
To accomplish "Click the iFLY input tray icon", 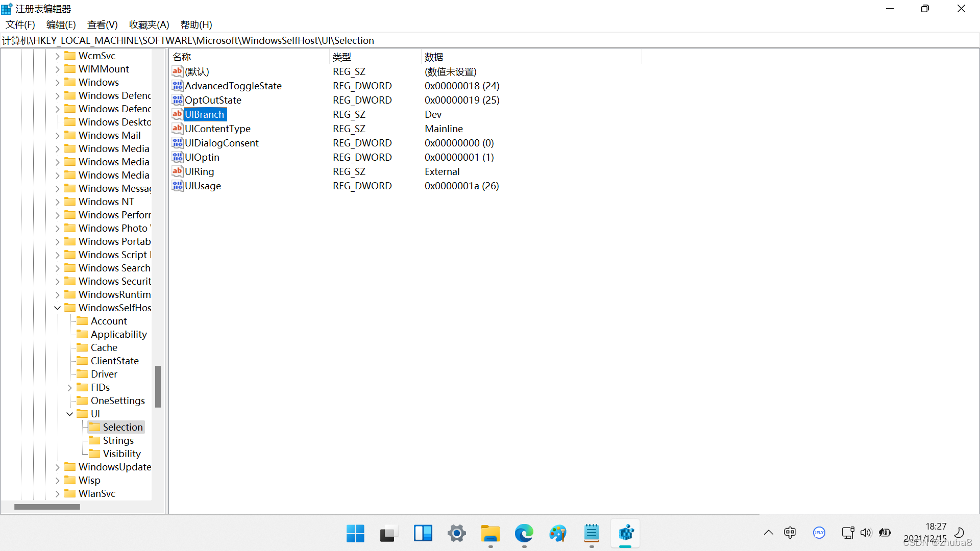I will coord(819,533).
